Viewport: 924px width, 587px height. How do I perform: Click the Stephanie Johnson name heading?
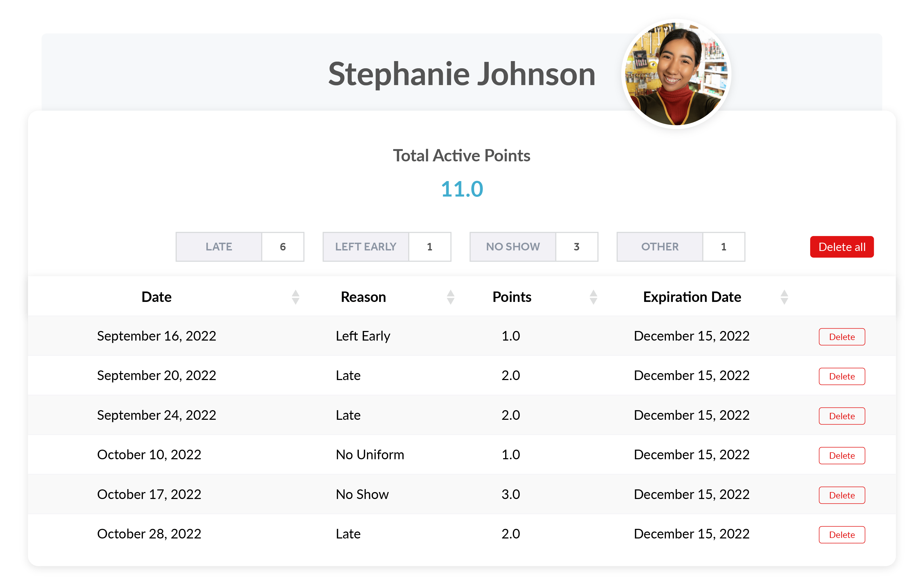pos(462,74)
